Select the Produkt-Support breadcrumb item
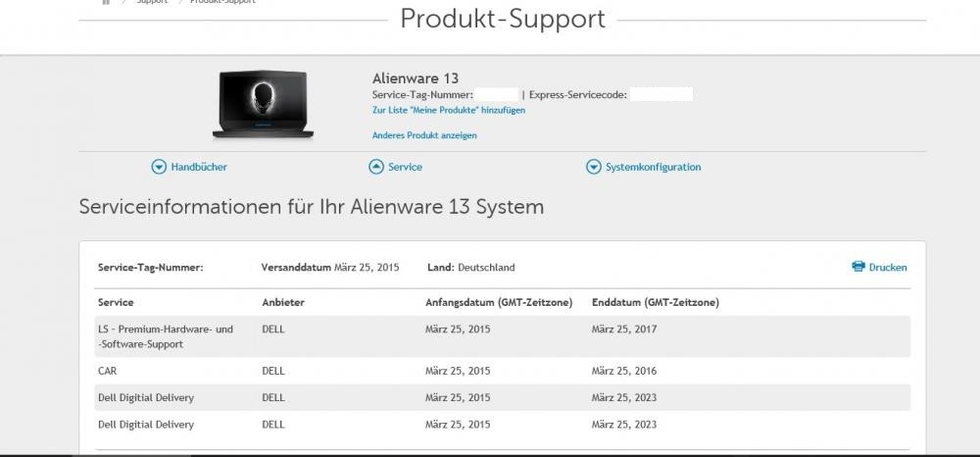This screenshot has height=457, width=980. coord(223,2)
